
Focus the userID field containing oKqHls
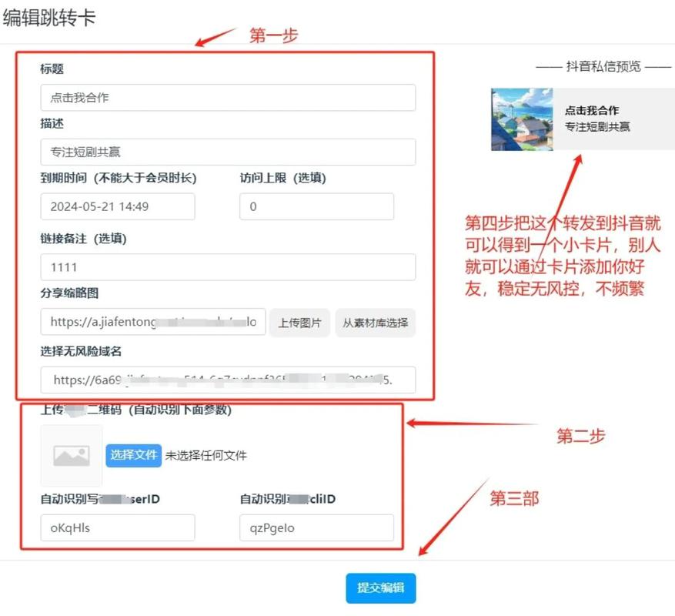click(x=118, y=527)
